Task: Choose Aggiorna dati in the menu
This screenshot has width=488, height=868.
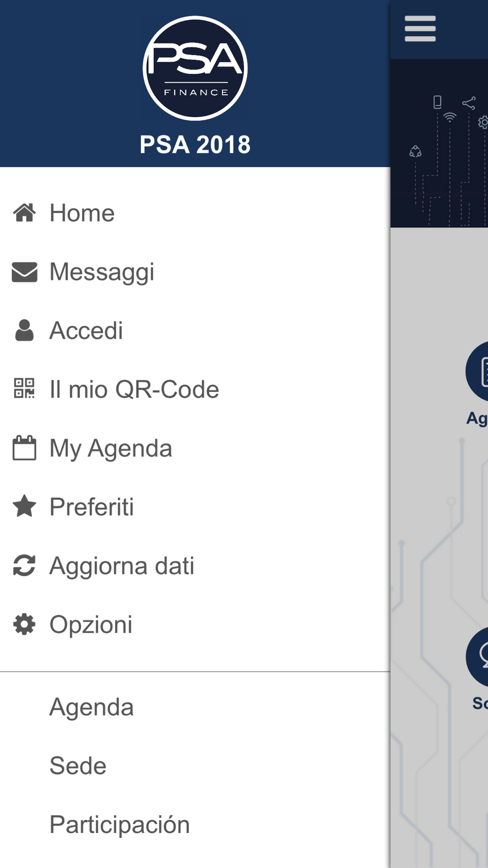Action: (195, 566)
